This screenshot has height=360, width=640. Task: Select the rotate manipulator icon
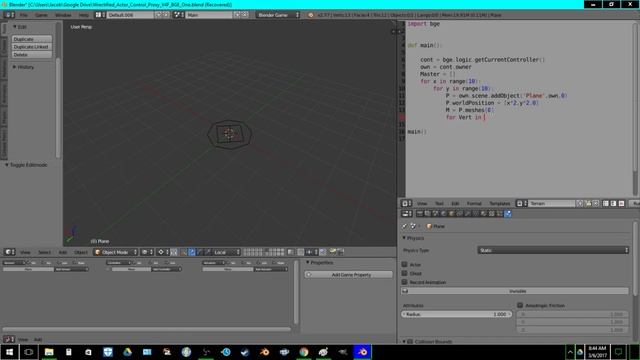[200, 252]
